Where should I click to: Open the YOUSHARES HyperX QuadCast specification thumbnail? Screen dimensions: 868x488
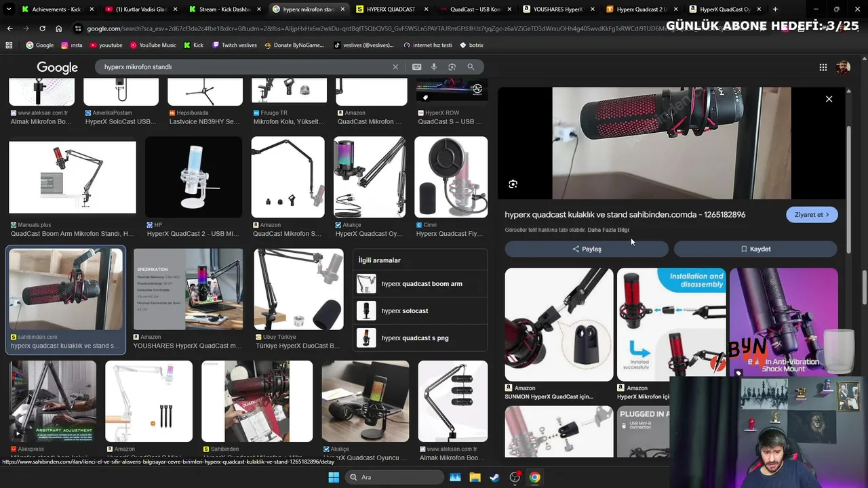[x=188, y=289]
